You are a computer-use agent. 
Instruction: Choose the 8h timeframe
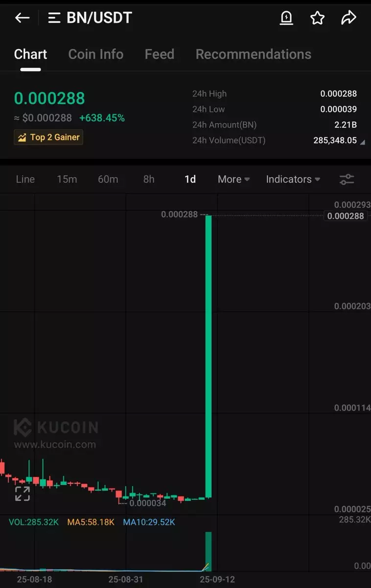[149, 179]
